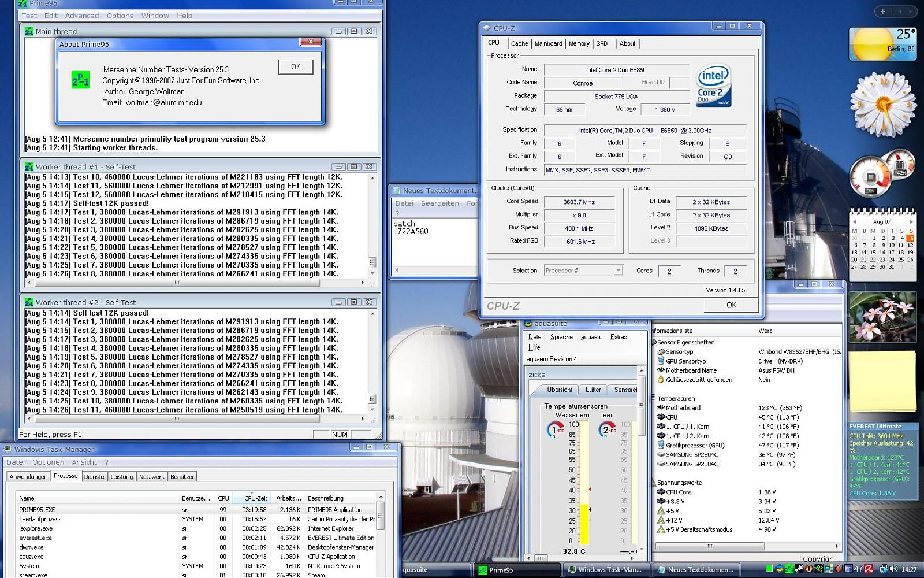Select everest.exe process row
The image size is (924, 578).
(x=196, y=538)
